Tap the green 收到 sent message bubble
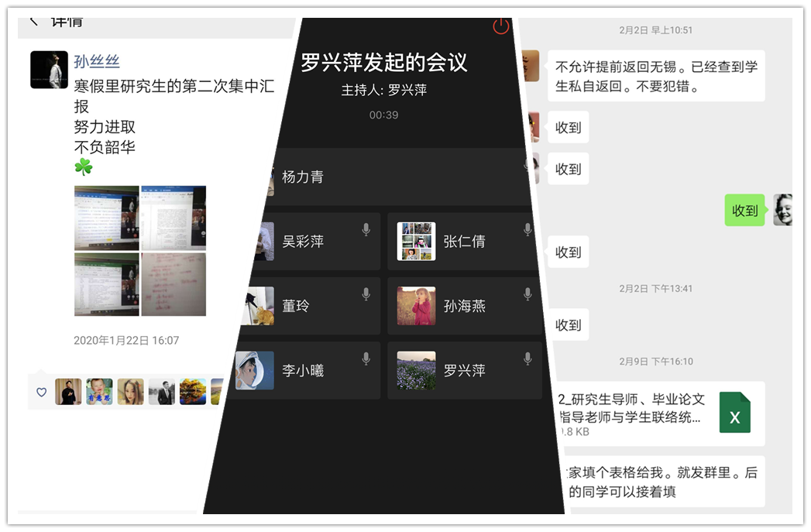Screen dimensions: 811x532 click(x=744, y=210)
